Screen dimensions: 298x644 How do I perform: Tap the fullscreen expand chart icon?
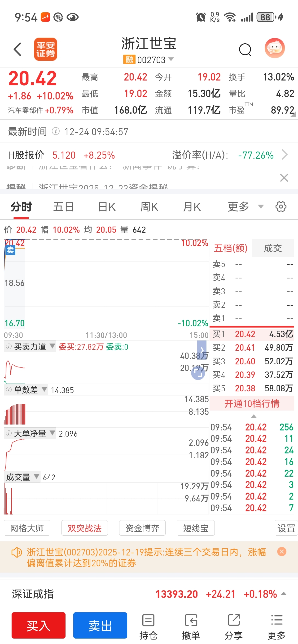198,373
